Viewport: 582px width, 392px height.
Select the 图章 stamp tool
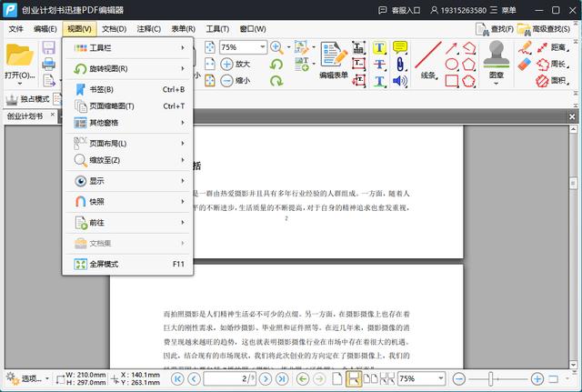tap(497, 63)
